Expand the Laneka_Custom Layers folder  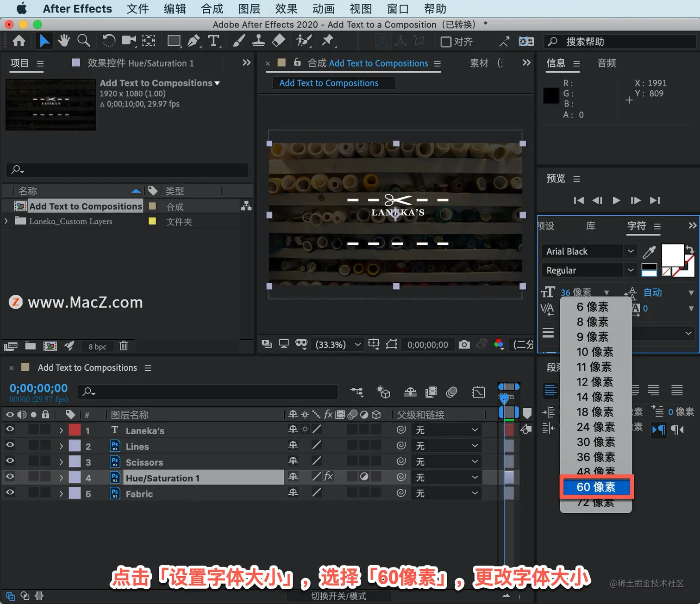pyautogui.click(x=6, y=221)
